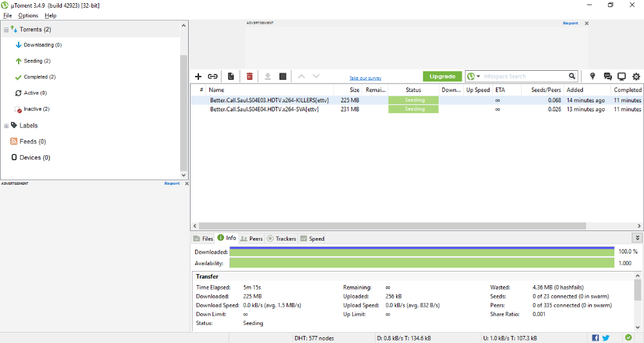Switch to the Files tab
Screen dimensions: 644x343
pyautogui.click(x=204, y=238)
